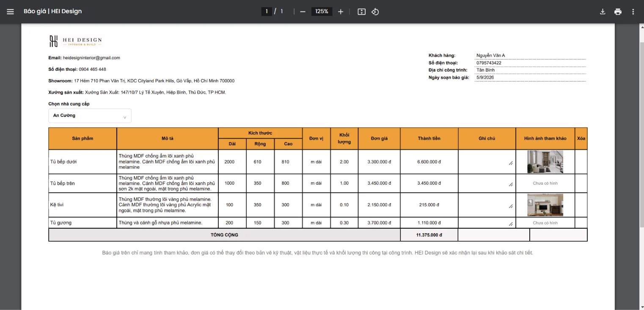Expand the An Cường supplier dropdown
The width and height of the screenshot is (644, 310).
pyautogui.click(x=90, y=116)
